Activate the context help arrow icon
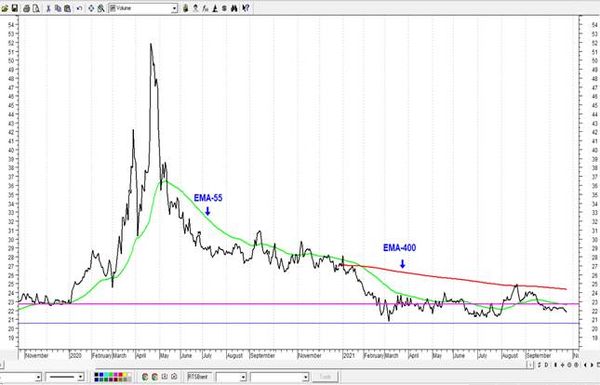This screenshot has height=385, width=600. [246, 8]
